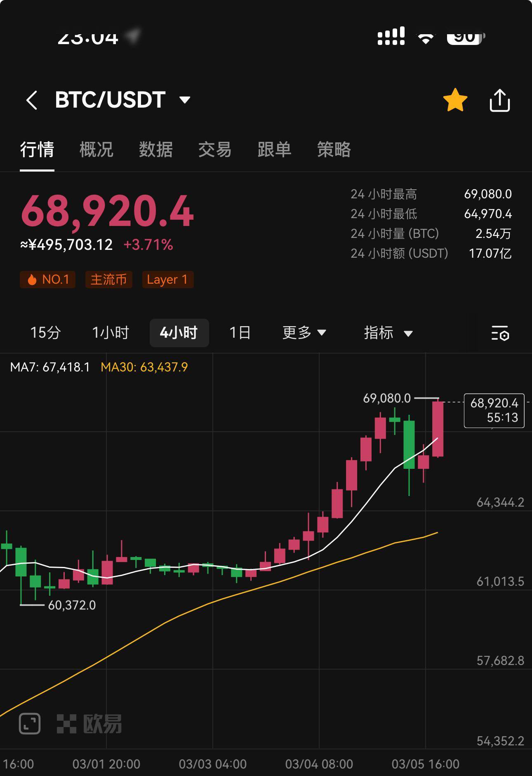
Task: Tap the OKX 欧易 logo watermark
Action: coord(89,724)
